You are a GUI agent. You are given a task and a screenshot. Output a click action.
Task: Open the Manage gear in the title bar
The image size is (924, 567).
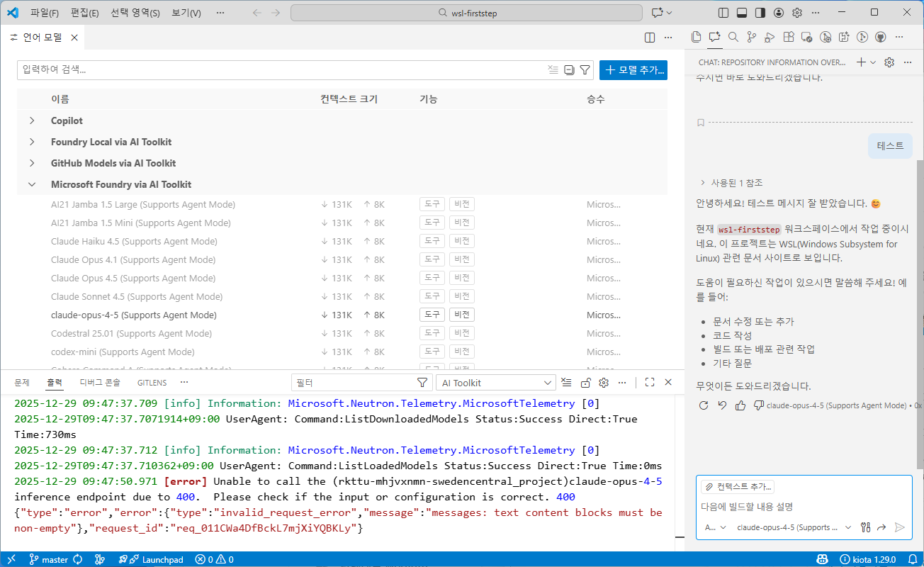point(797,13)
